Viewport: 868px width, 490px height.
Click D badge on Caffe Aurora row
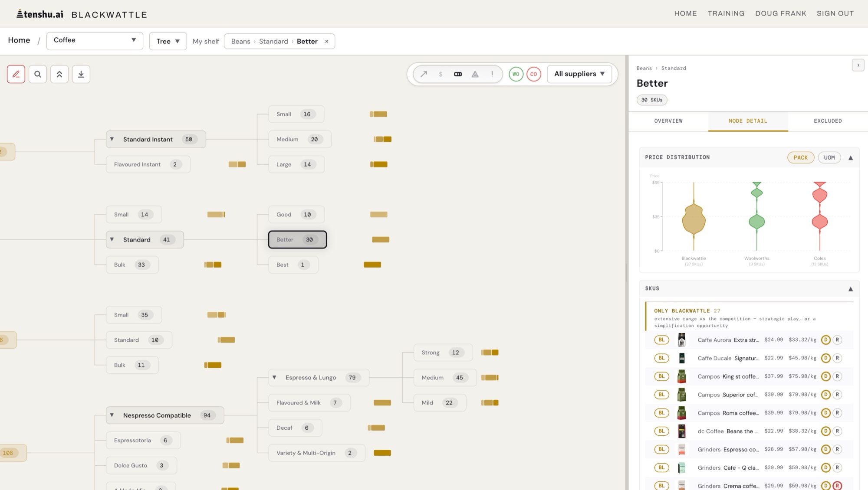(x=826, y=340)
